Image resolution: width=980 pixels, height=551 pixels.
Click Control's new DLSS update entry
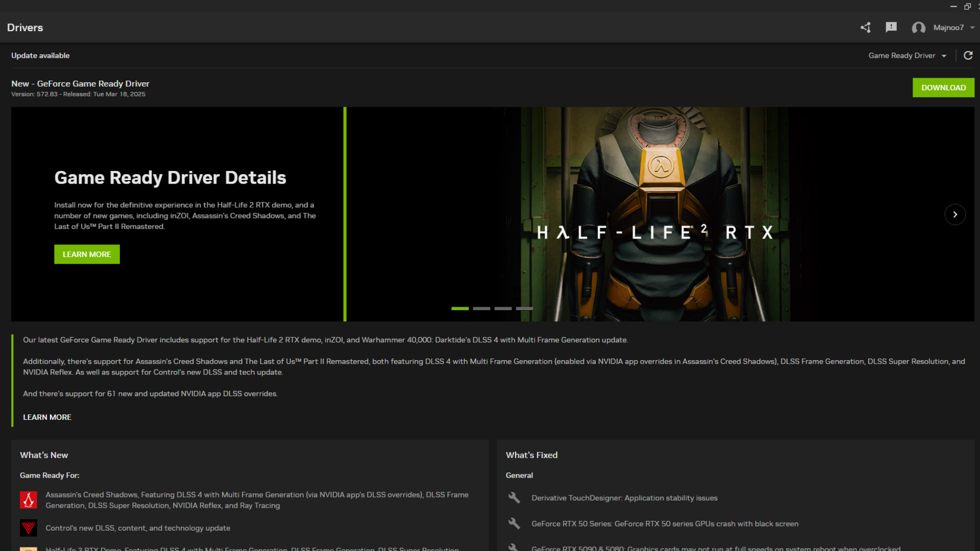pos(138,528)
